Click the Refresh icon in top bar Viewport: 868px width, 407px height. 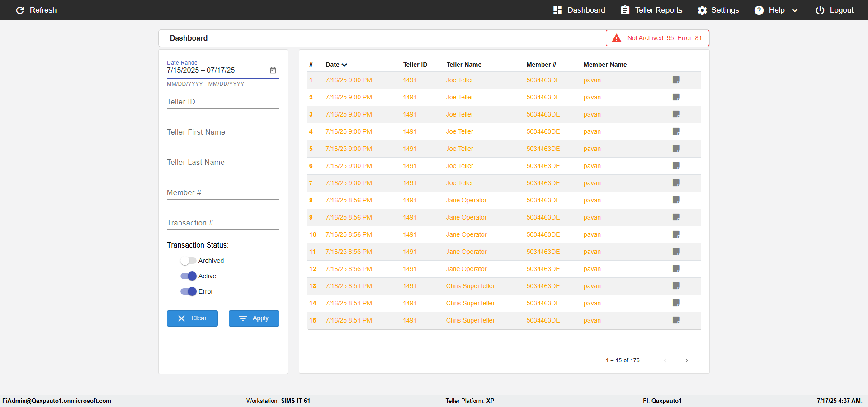(20, 10)
